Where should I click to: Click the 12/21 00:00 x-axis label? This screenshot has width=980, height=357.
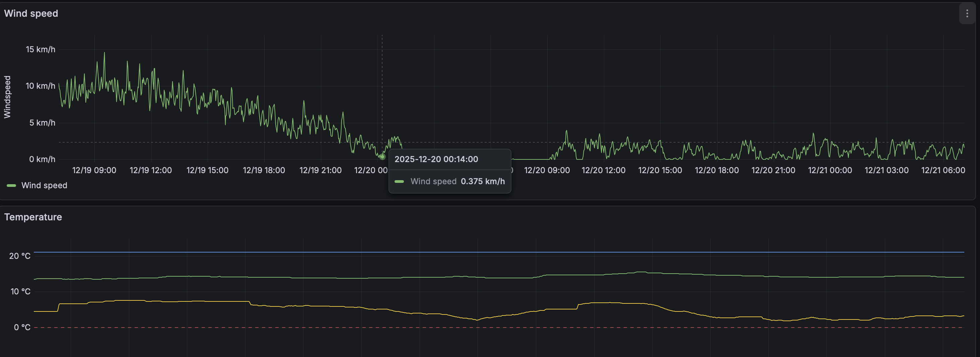(830, 170)
